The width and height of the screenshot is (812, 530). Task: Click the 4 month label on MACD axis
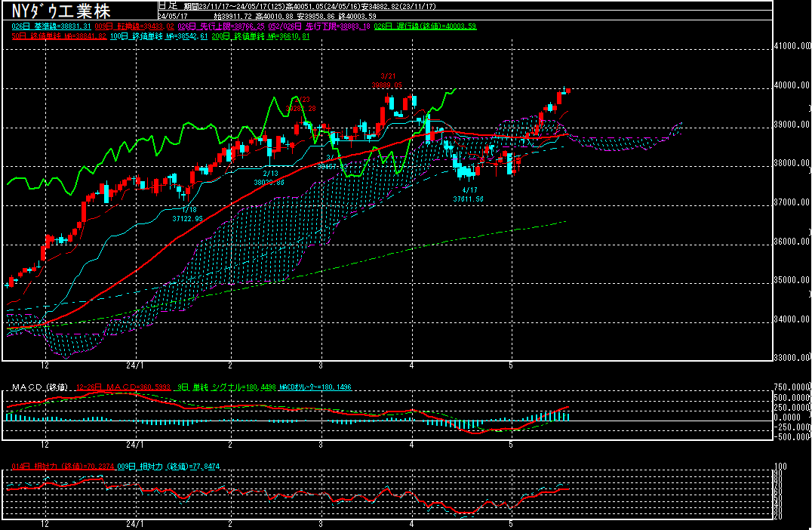coord(412,445)
